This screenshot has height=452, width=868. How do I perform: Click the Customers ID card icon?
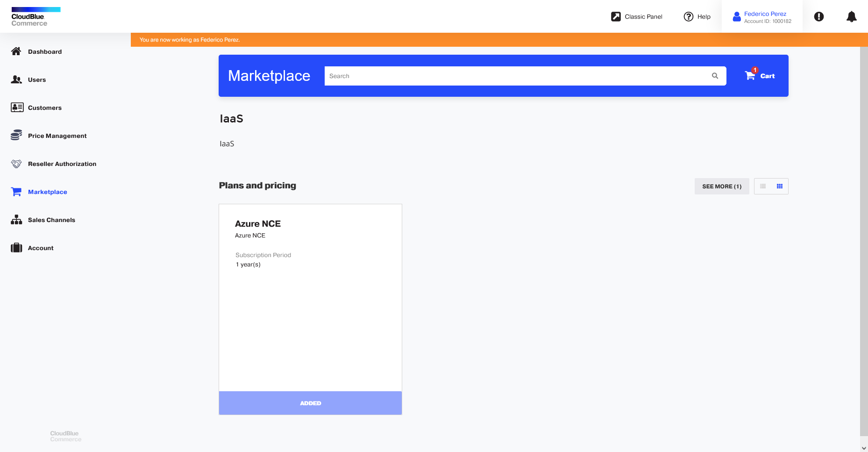pyautogui.click(x=17, y=108)
